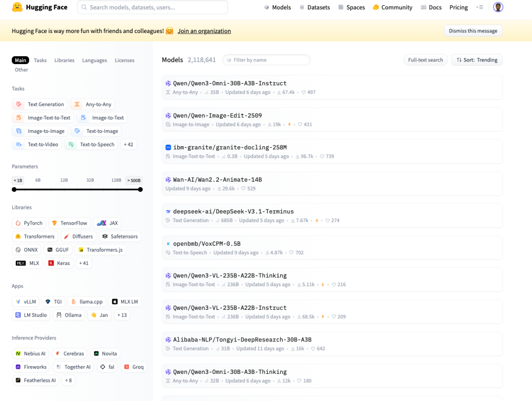Click the Diffusers library icon
This screenshot has height=401, width=532.
pos(66,236)
